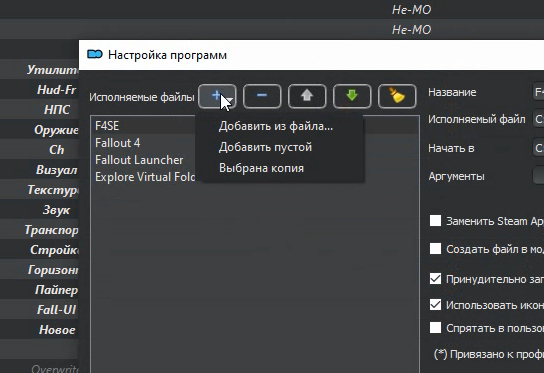The height and width of the screenshot is (373, 544).
Task: Select 'НПС' separator in mod list
Action: coord(39,110)
